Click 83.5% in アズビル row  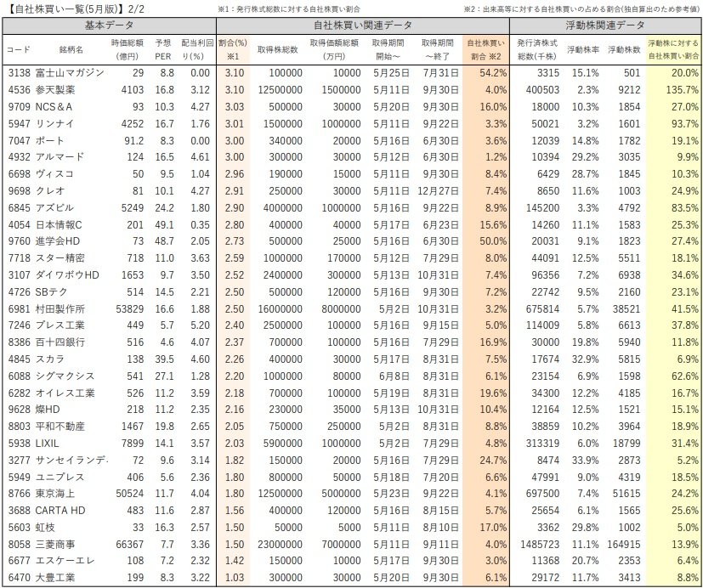pyautogui.click(x=685, y=207)
